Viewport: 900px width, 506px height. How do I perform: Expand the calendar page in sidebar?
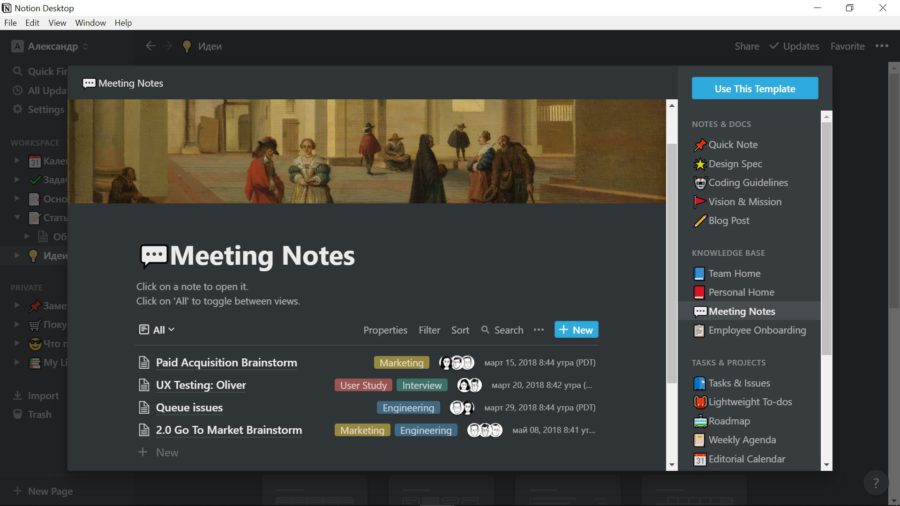coord(17,161)
